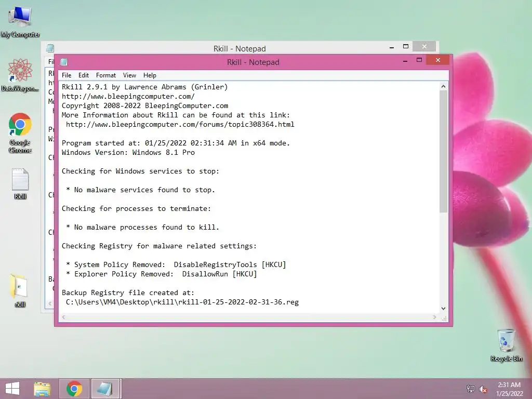The width and height of the screenshot is (532, 399).
Task: Close the front Rkill Notepad window
Action: [x=437, y=60]
